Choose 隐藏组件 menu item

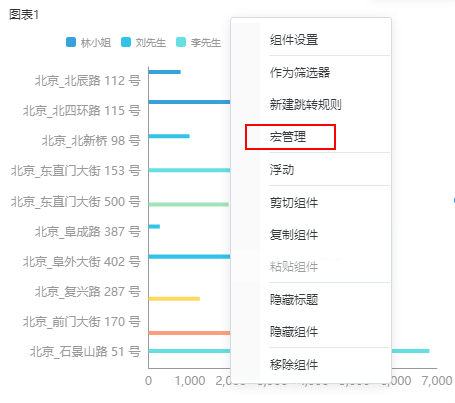click(294, 331)
